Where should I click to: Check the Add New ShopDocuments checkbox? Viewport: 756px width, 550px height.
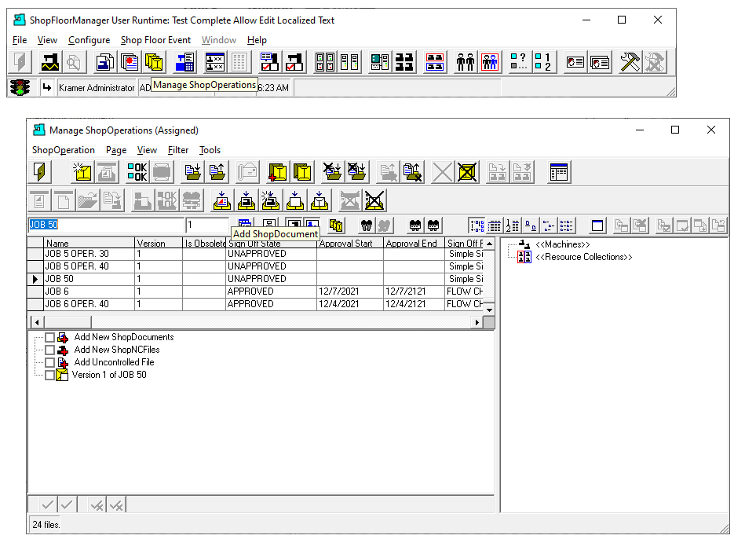click(49, 337)
